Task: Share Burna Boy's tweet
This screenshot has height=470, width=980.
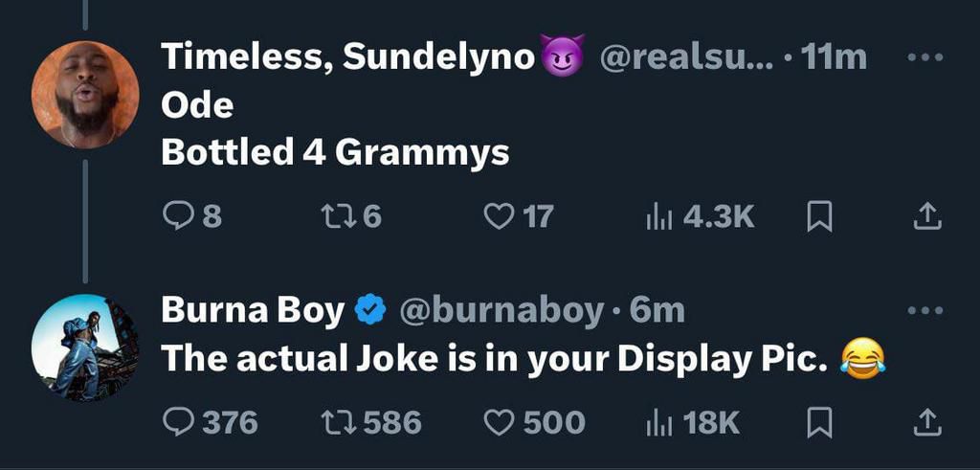Action: [924, 421]
